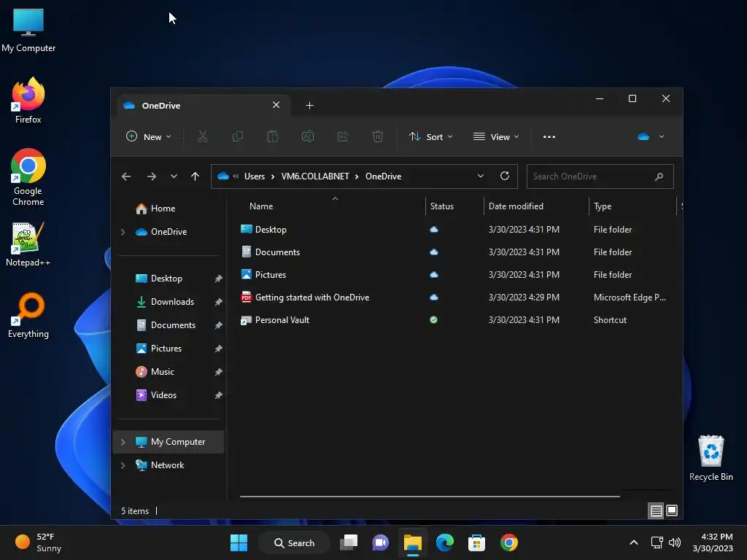Click VM6.COLLABNET breadcrumb in address bar
The width and height of the screenshot is (747, 560).
315,176
